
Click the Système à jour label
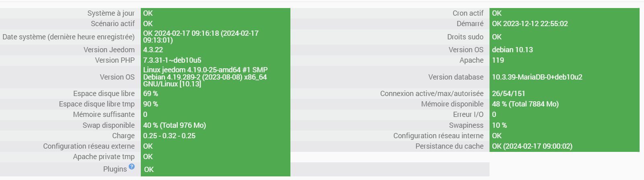point(111,13)
